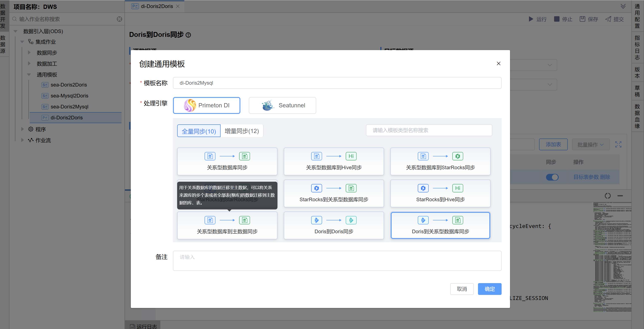Select the Primeton DI processing engine
The height and width of the screenshot is (329, 644).
point(206,105)
